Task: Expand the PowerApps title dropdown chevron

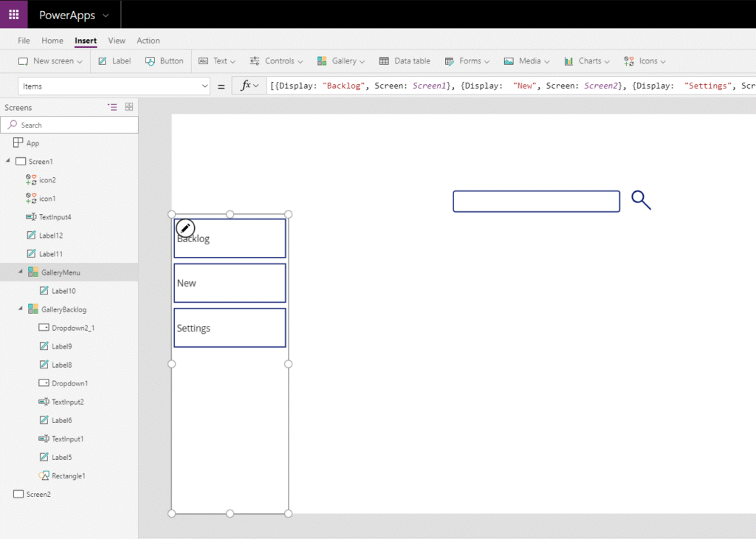Action: (106, 16)
